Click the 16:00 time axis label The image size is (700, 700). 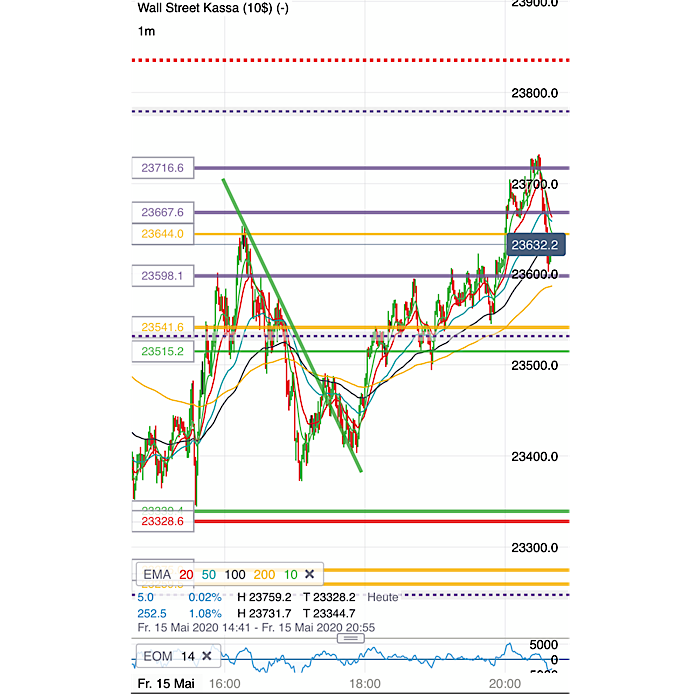[x=225, y=684]
